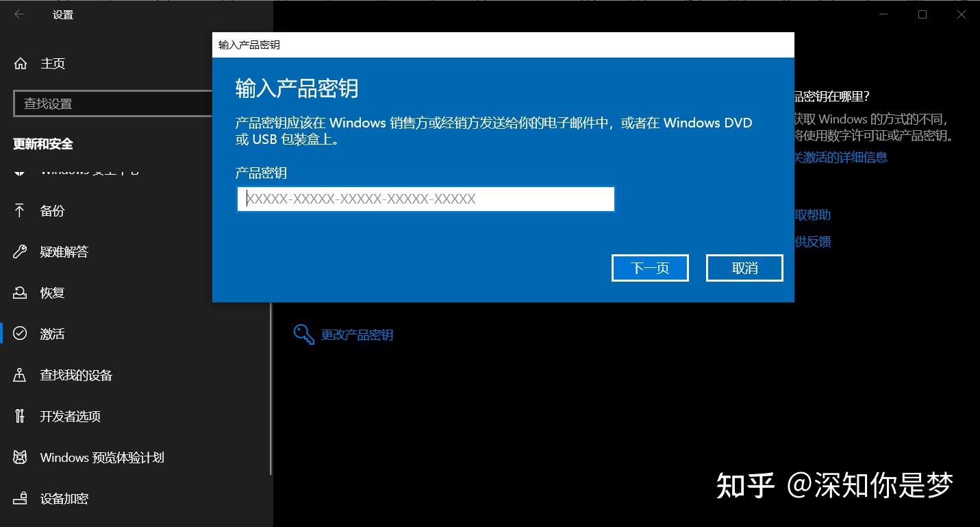Select 设备加密 in the sidebar
This screenshot has width=980, height=527.
[64, 498]
